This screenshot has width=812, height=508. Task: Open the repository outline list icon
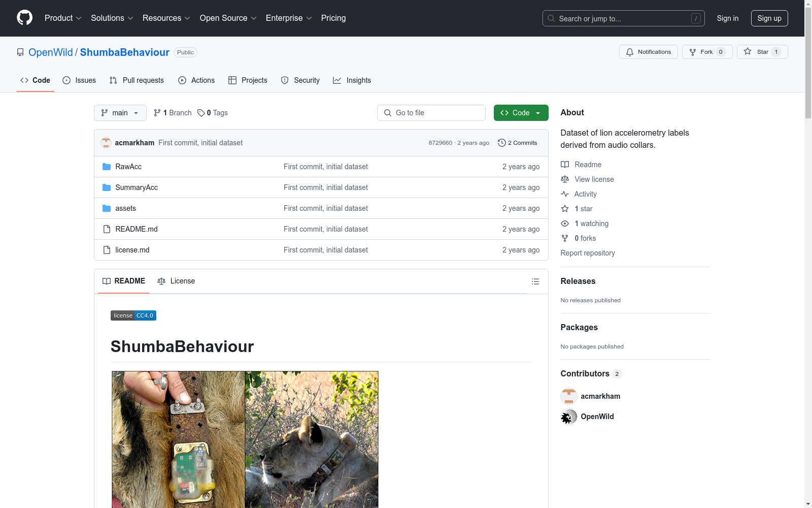[535, 281]
